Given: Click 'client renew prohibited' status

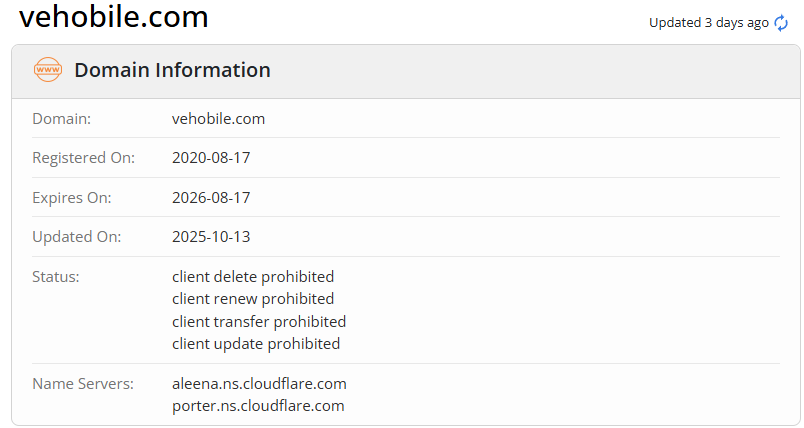Looking at the screenshot, I should click(x=253, y=299).
